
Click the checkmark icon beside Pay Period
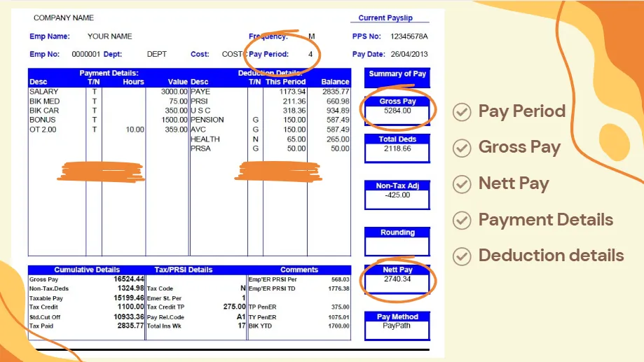pyautogui.click(x=462, y=112)
